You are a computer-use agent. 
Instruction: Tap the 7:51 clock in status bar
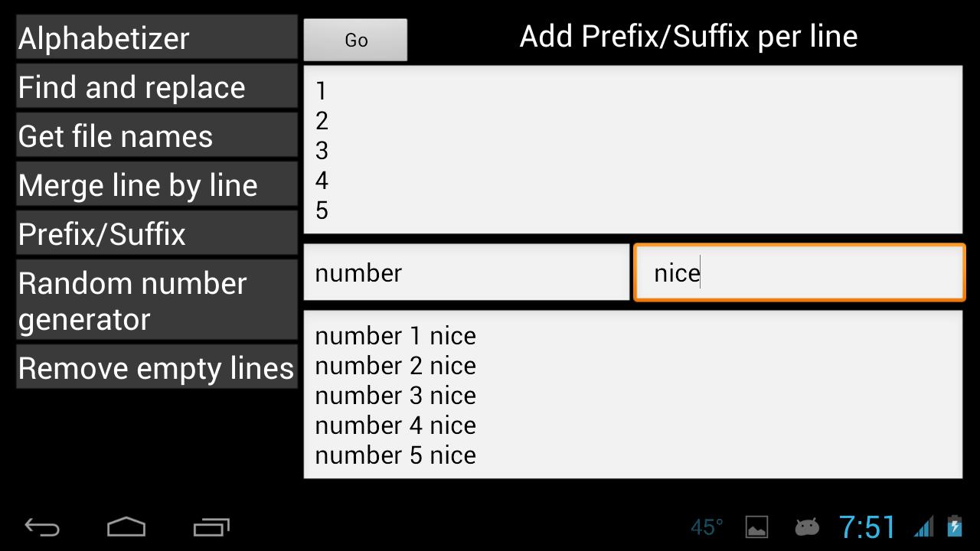(x=867, y=527)
